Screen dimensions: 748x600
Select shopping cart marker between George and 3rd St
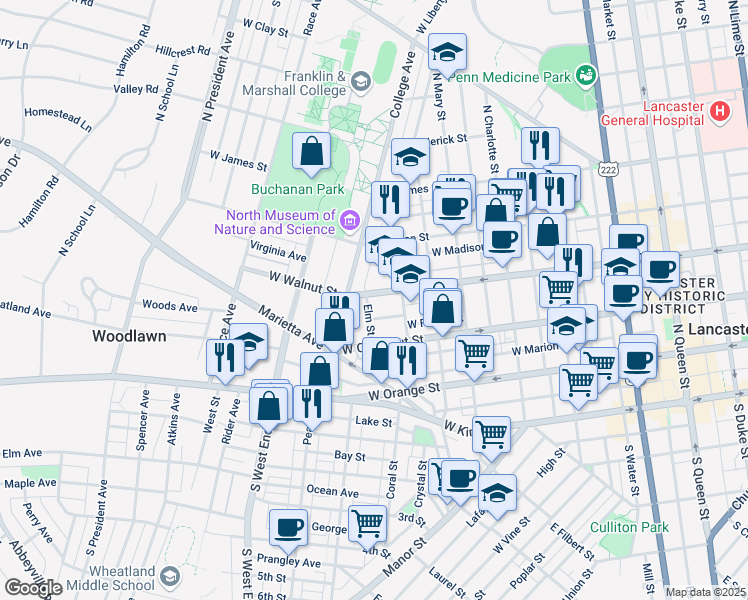click(367, 524)
